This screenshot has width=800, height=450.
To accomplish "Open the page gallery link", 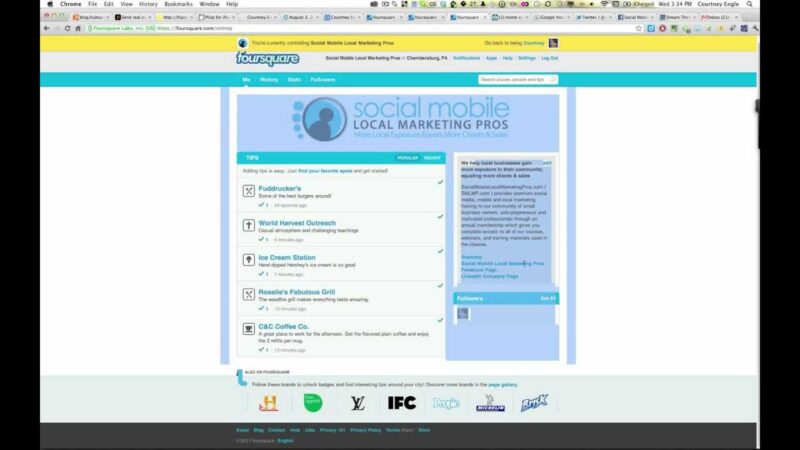I will [x=503, y=385].
